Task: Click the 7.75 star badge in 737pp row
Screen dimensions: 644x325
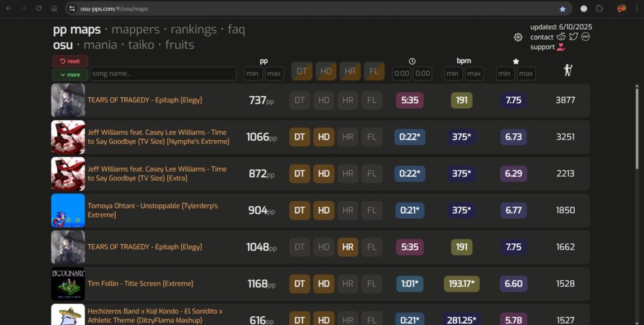Action: pos(513,100)
